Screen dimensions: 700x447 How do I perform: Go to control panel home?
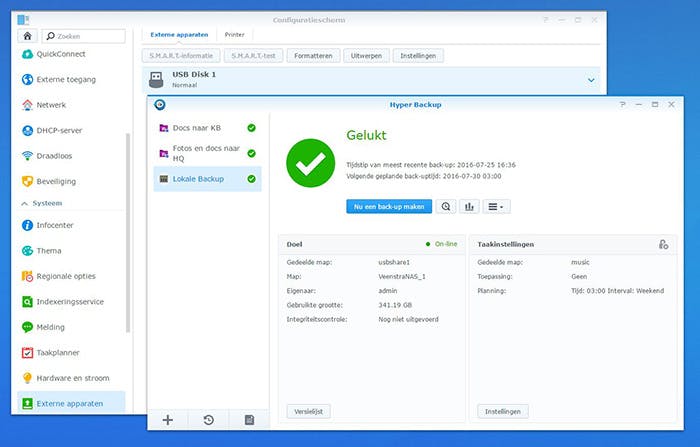(27, 36)
